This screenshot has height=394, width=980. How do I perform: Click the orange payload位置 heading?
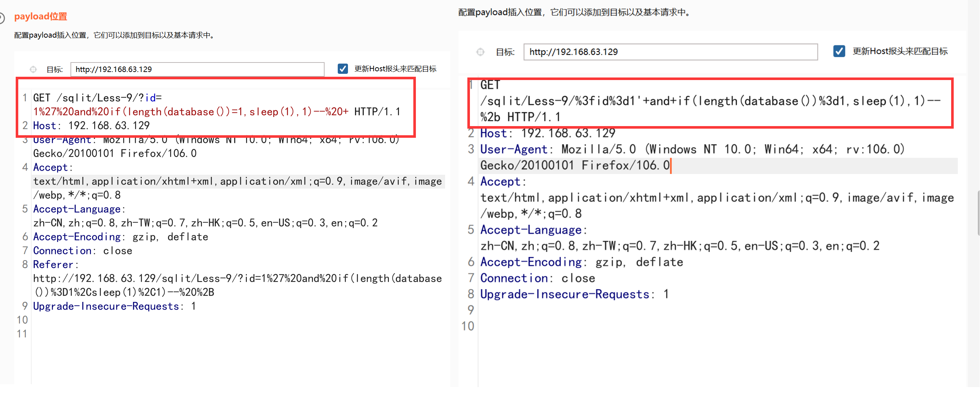pos(40,17)
